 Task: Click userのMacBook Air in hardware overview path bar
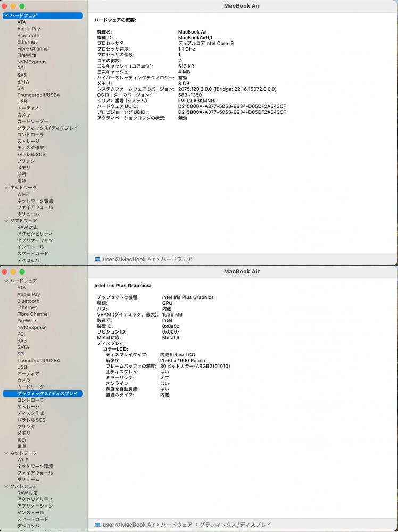pos(129,259)
